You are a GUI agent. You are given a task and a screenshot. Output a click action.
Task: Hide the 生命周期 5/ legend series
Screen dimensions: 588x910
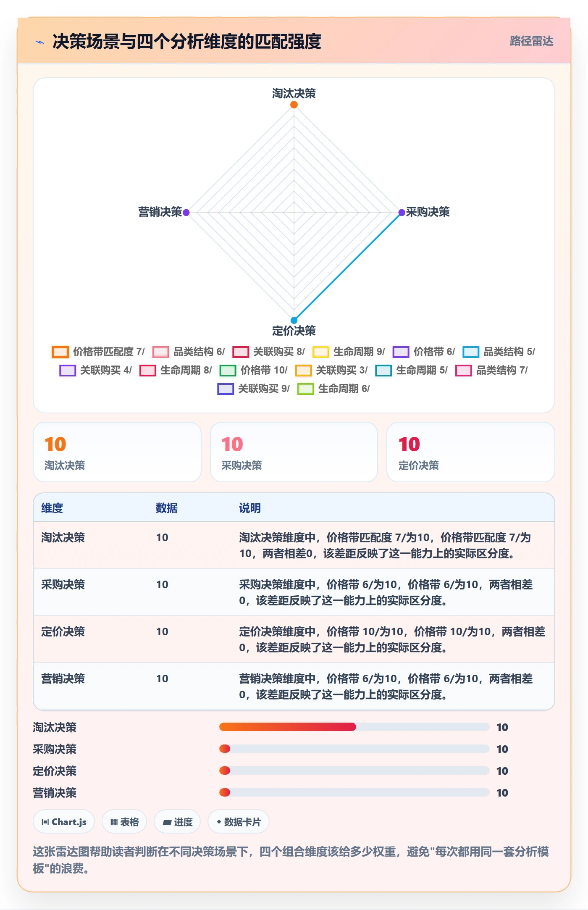coord(412,370)
